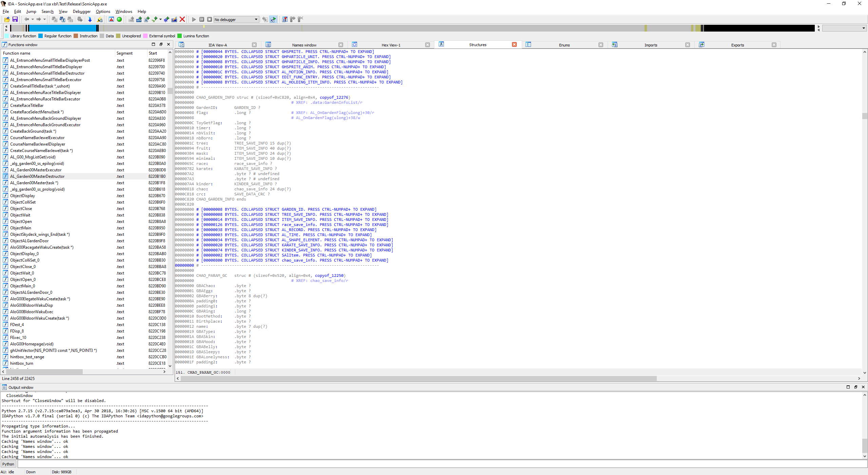The image size is (868, 475).
Task: Open the No debugger combo box
Action: tap(236, 20)
